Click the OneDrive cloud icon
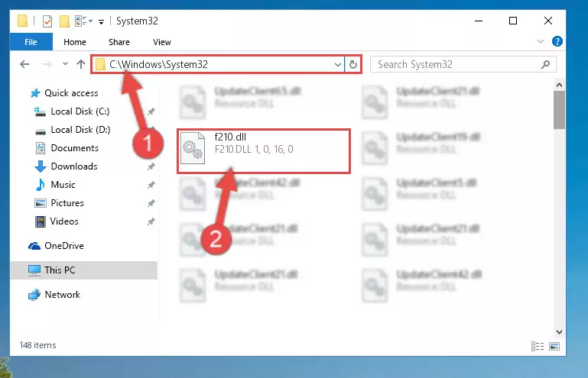 pyautogui.click(x=34, y=246)
